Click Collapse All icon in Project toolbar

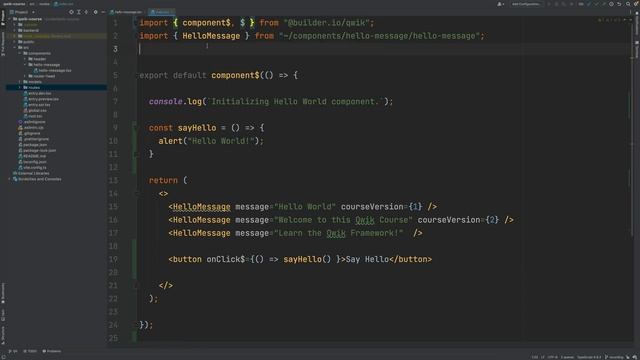86,12
